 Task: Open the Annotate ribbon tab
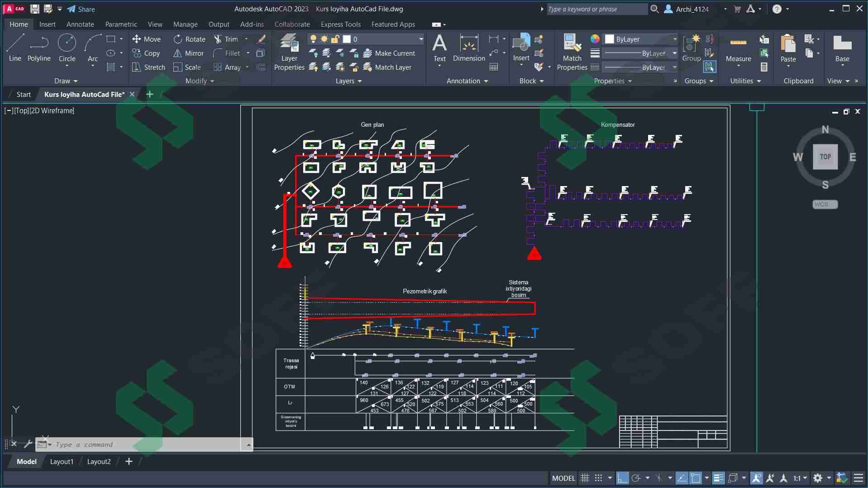click(80, 24)
